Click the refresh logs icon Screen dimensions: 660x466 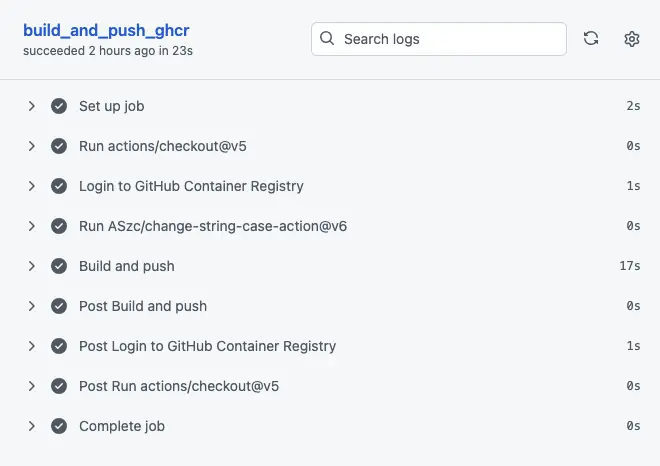tap(591, 39)
